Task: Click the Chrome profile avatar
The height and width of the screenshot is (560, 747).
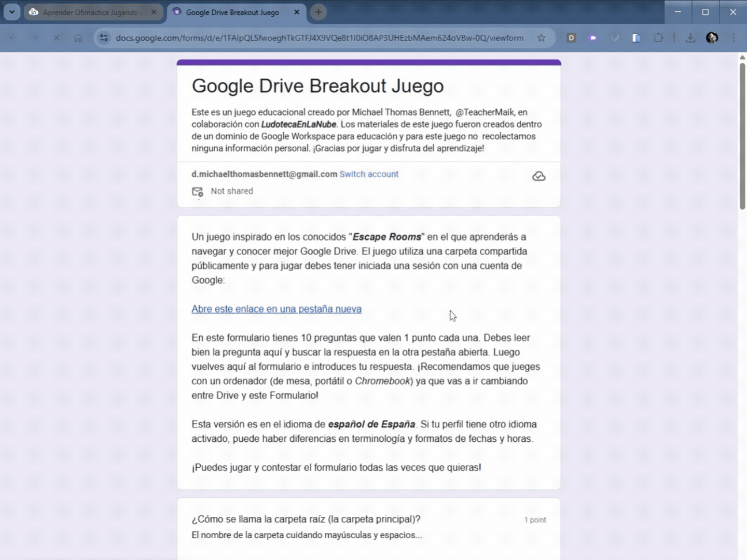Action: click(712, 37)
